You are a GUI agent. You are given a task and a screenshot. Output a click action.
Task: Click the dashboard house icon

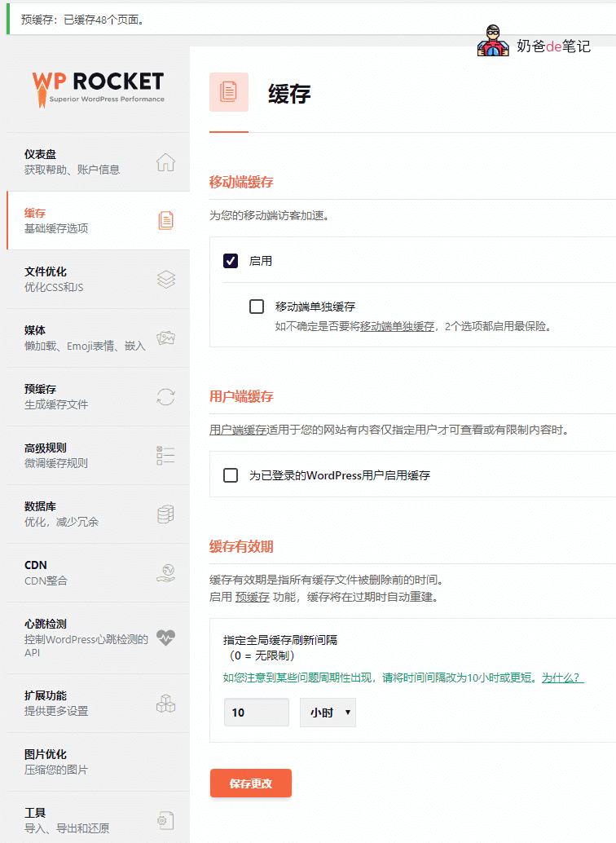click(165, 162)
